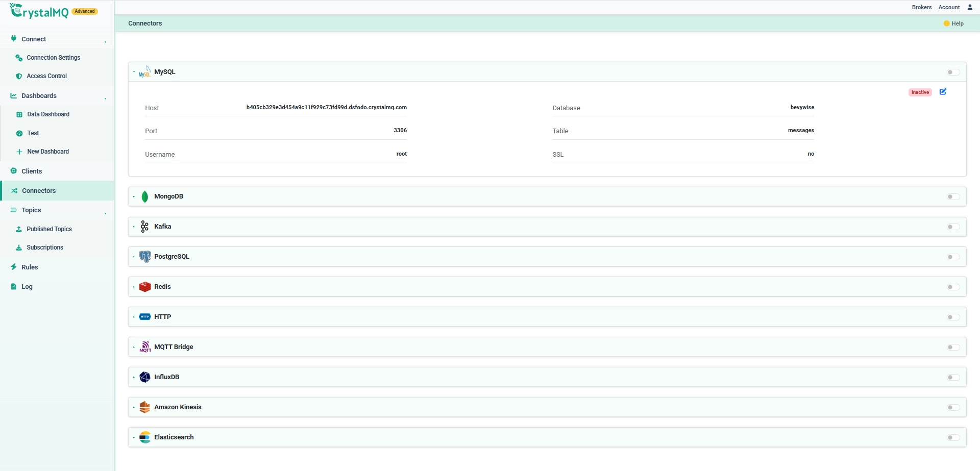Click the InfluxDB connector icon
This screenshot has width=980, height=471.
click(145, 377)
